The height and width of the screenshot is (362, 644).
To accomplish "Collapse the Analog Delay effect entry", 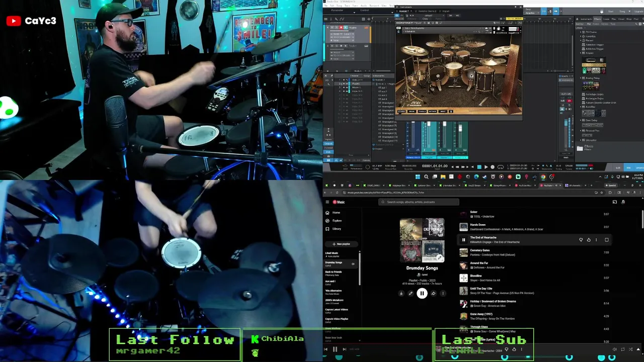I will (x=581, y=78).
